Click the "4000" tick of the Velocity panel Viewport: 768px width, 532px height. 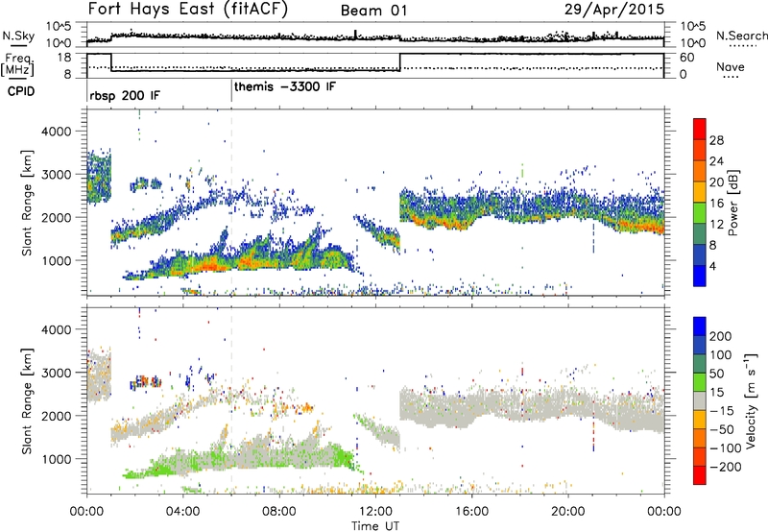pyautogui.click(x=55, y=329)
